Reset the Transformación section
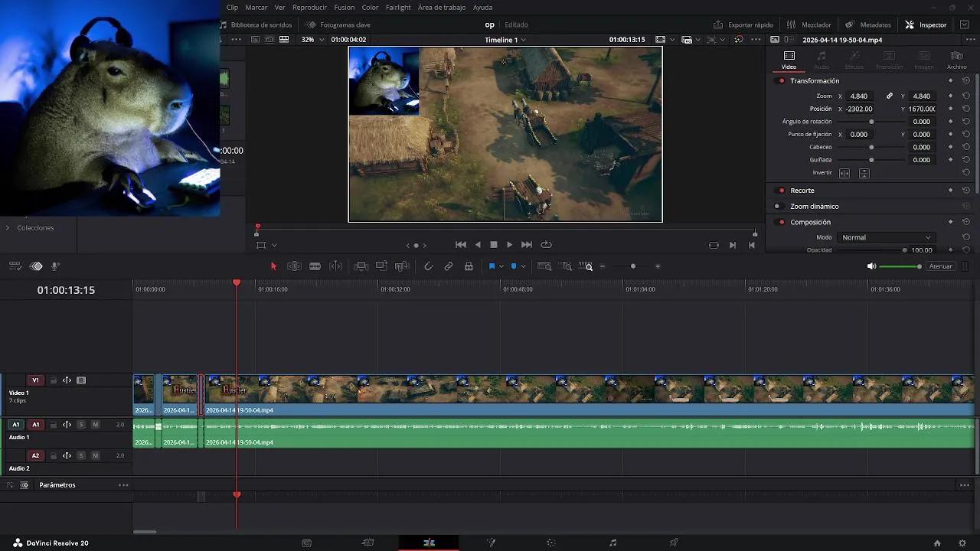The width and height of the screenshot is (980, 551). (x=965, y=81)
